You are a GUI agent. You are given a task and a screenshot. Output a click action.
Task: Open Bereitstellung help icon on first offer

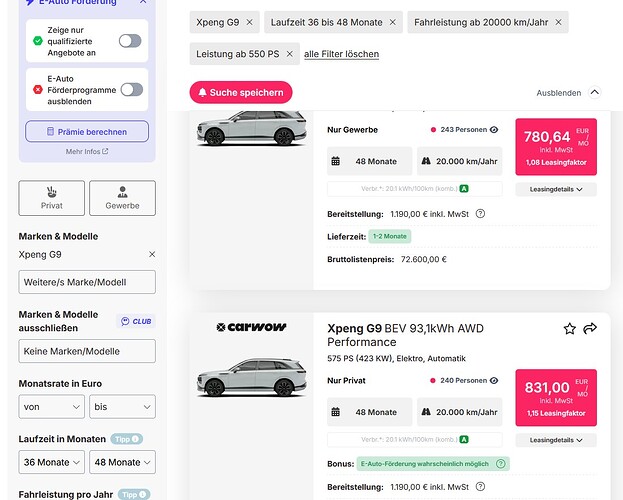[x=480, y=214]
